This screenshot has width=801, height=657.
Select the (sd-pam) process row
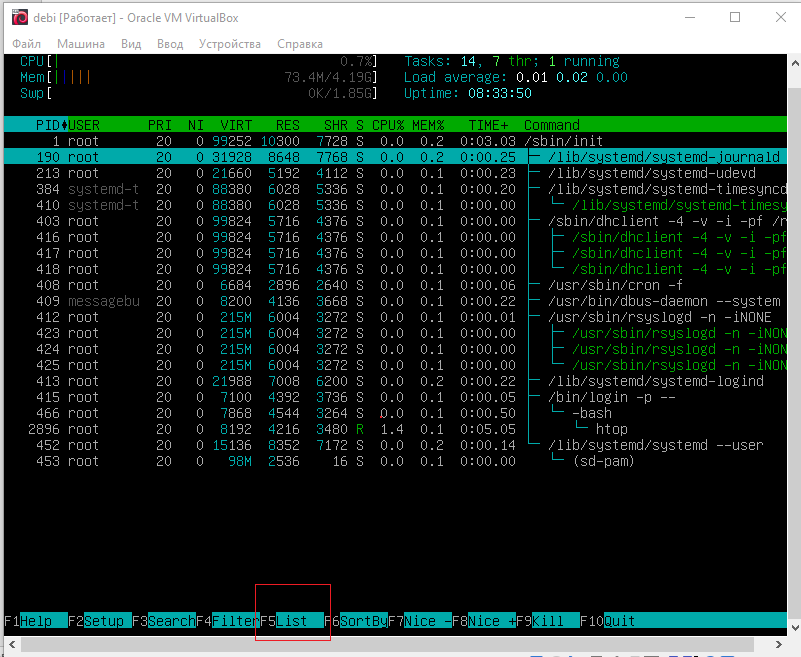[x=395, y=461]
